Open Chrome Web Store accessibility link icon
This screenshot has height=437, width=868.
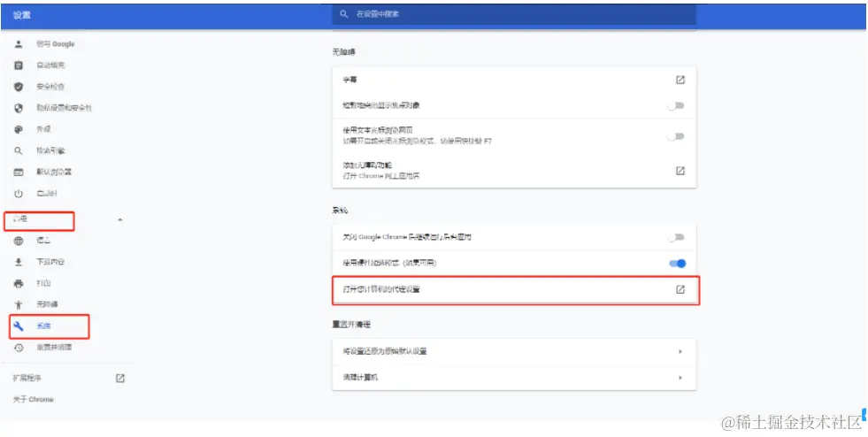click(680, 171)
